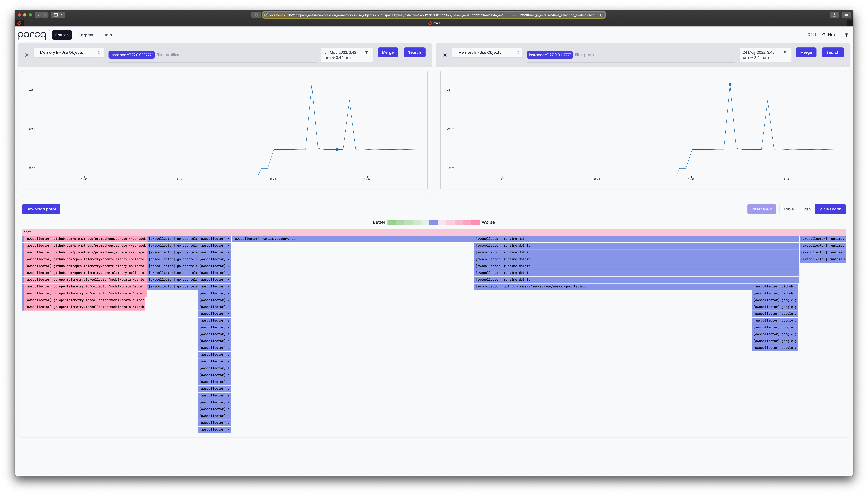The width and height of the screenshot is (868, 495).
Task: Open the Targets nav item
Action: (x=86, y=35)
